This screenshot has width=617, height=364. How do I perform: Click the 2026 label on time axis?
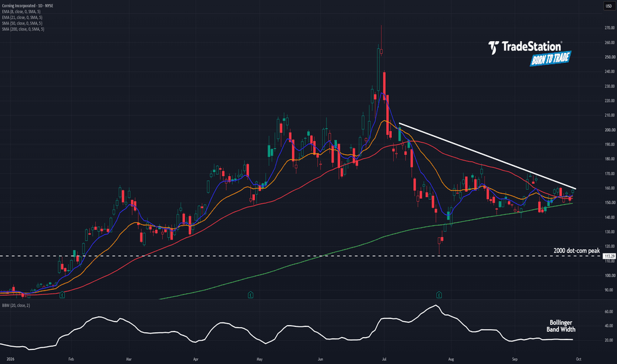pyautogui.click(x=10, y=359)
